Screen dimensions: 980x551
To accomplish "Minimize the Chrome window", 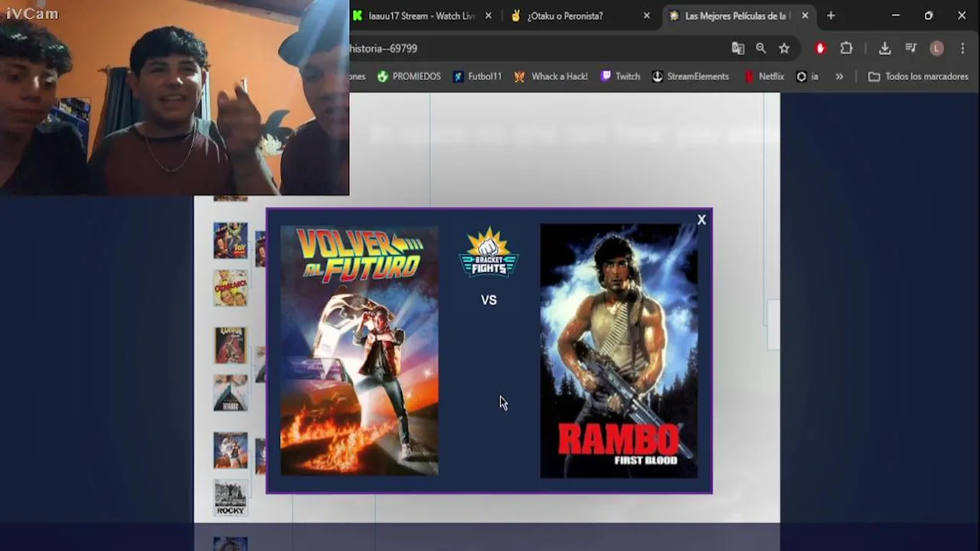I will (x=896, y=15).
